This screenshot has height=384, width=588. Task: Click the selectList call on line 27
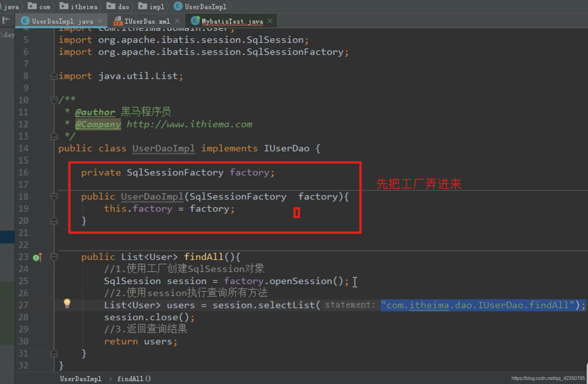[x=287, y=305]
